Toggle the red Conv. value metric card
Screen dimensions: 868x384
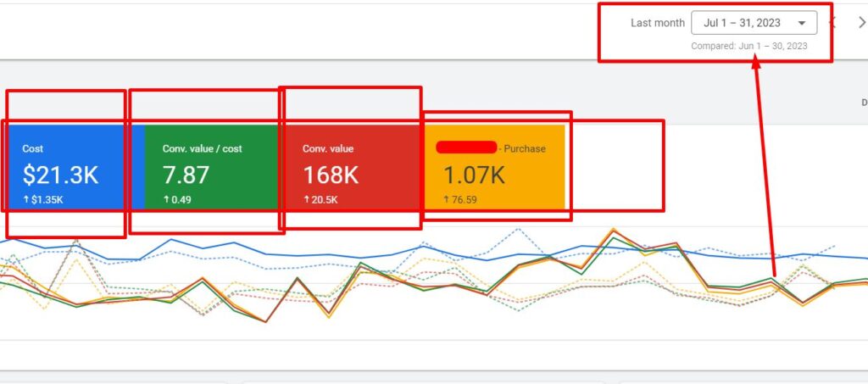point(349,167)
